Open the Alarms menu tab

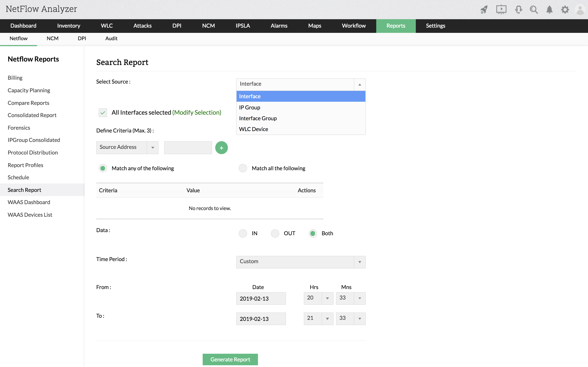(279, 26)
